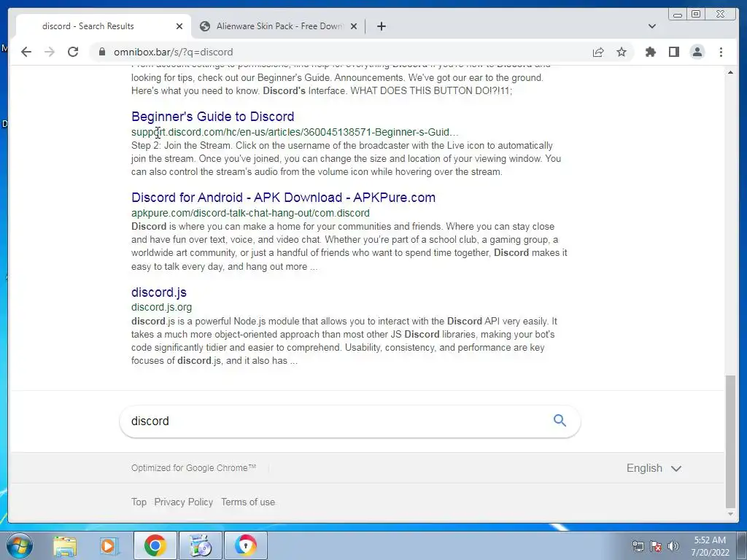Viewport: 747px width, 560px height.
Task: Open the disc installer taskbar icon
Action: pyautogui.click(x=200, y=545)
